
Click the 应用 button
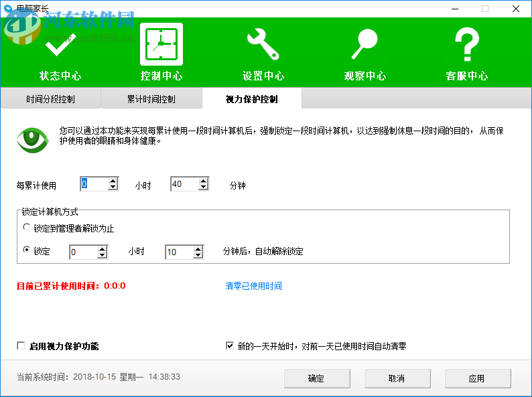point(478,378)
